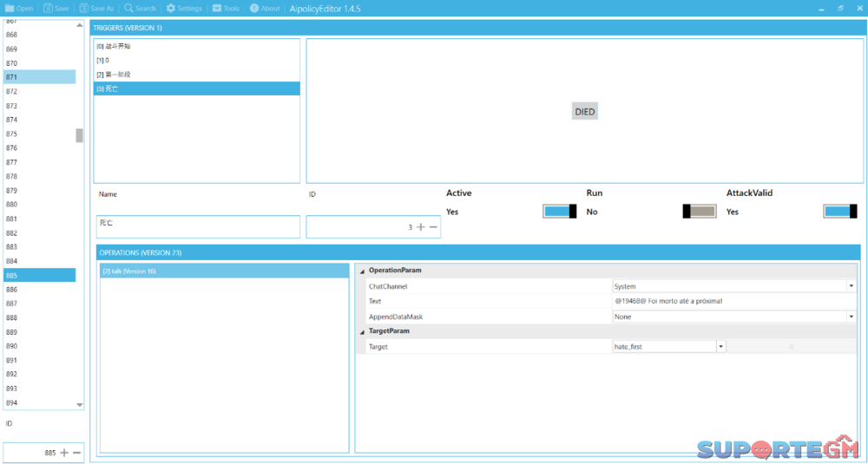Open Settings gear in toolbar
The height and width of the screenshot is (464, 868).
pos(171,9)
